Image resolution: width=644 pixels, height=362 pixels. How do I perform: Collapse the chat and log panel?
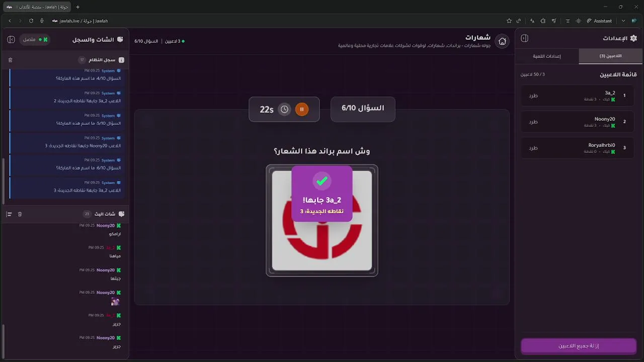(x=11, y=39)
